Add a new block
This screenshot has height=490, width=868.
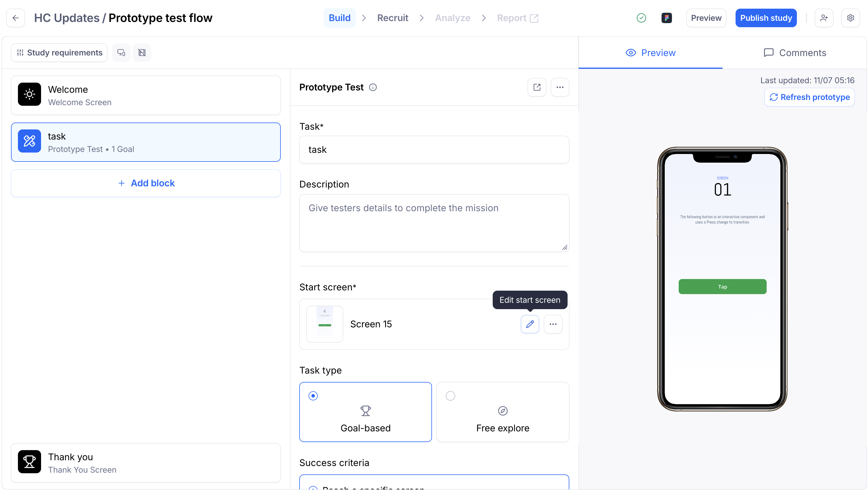coord(146,183)
